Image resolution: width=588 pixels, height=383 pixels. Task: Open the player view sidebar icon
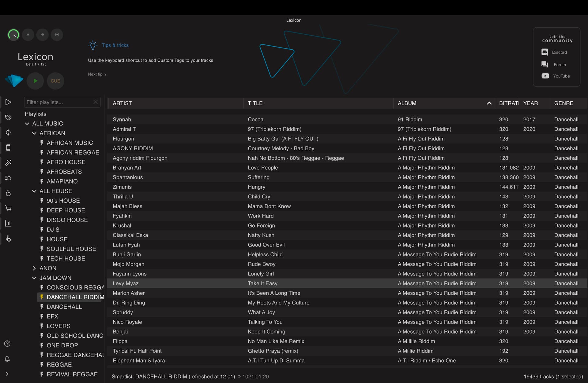(x=8, y=102)
